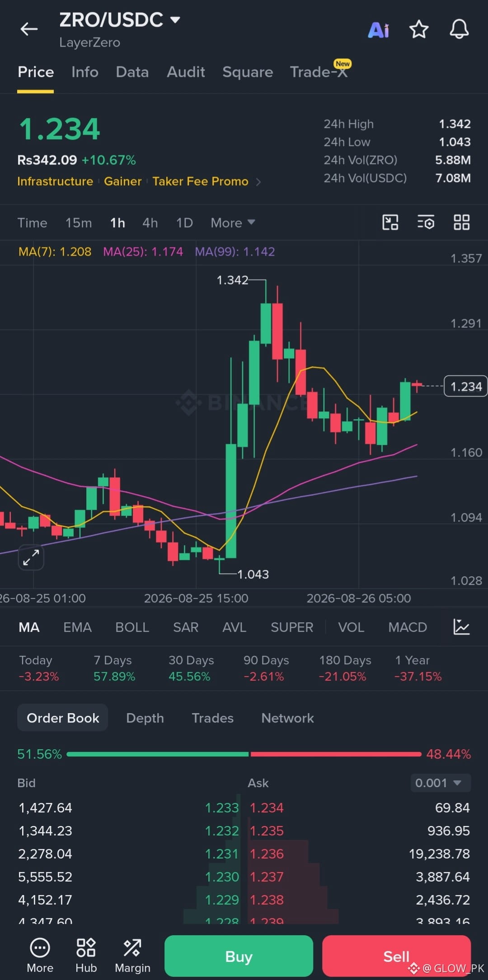Toggle the MACD indicator
488x980 pixels.
[x=408, y=627]
